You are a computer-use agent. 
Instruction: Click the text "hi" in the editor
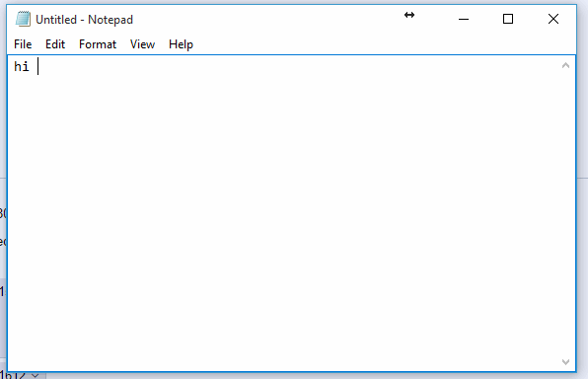(22, 67)
